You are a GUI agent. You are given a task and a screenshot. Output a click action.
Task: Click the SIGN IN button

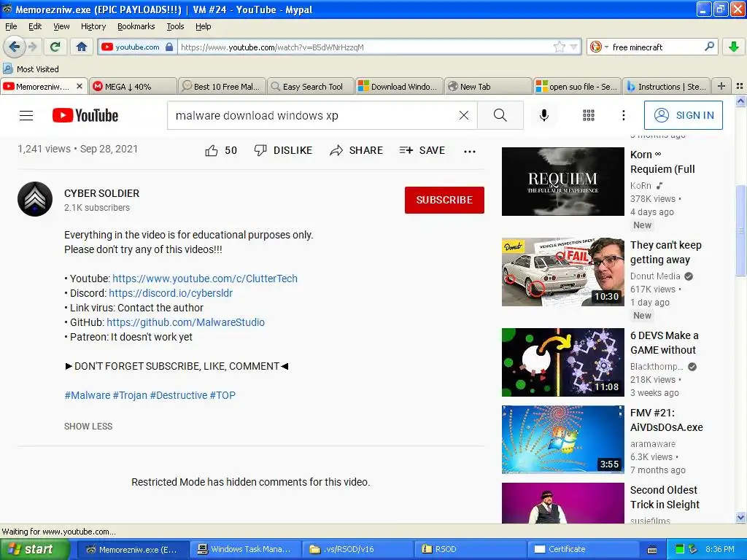(683, 115)
